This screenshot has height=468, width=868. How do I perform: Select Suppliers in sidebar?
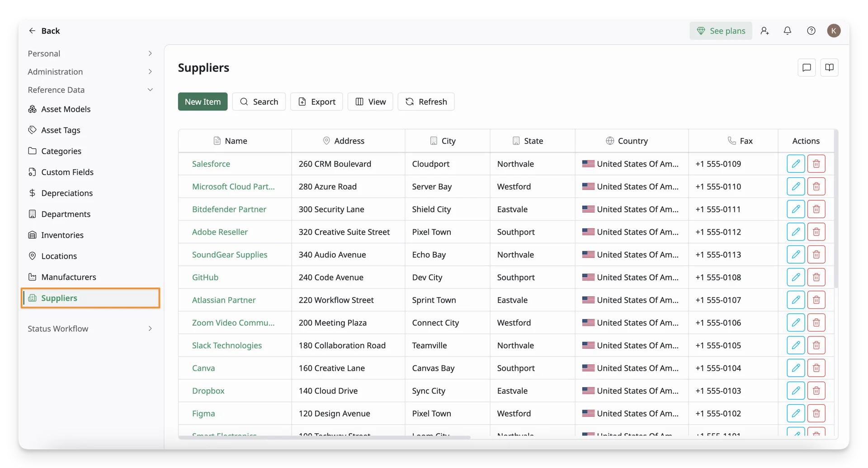[90, 298]
